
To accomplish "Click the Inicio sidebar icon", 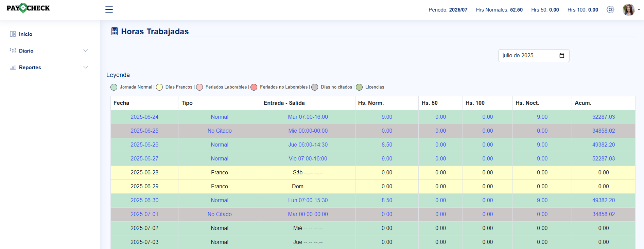I will [x=13, y=34].
